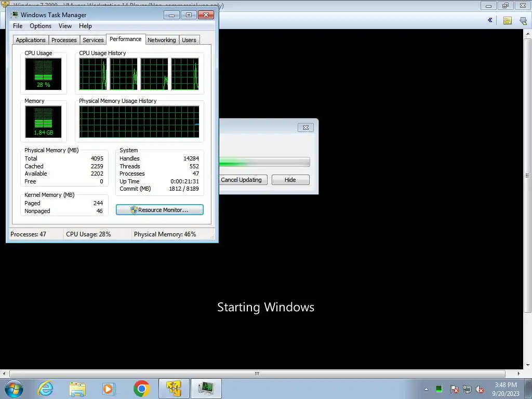Screen dimensions: 532x399
Task: Switch to the Processes tab
Action: (64, 39)
